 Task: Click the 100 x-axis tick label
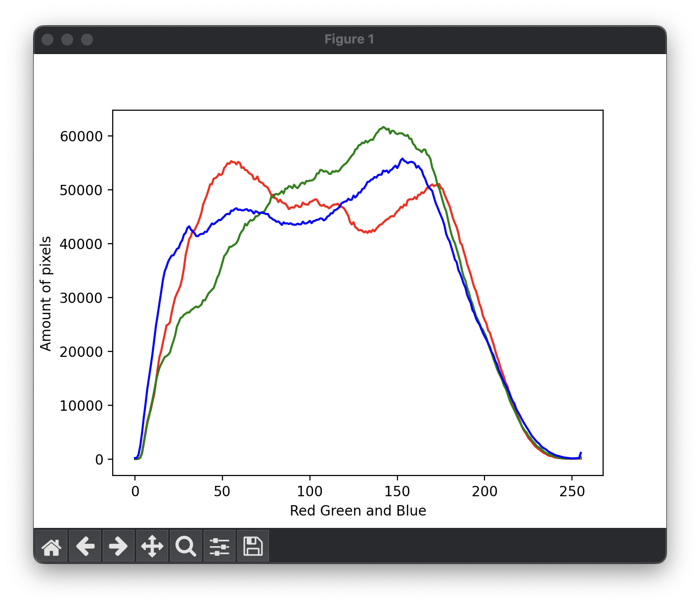pos(310,491)
